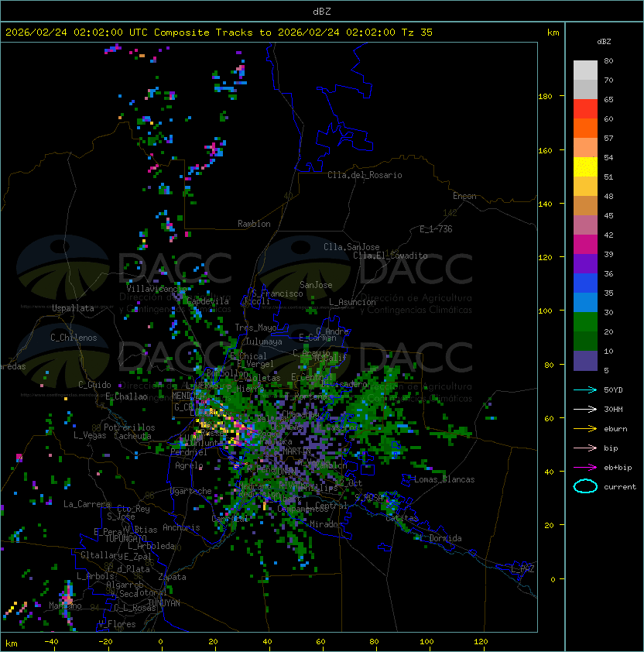Click the '180' tick on vertical km axis
The height and width of the screenshot is (652, 644).
pyautogui.click(x=545, y=97)
